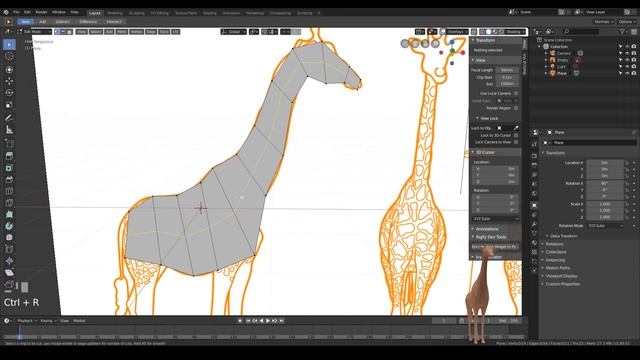640x360 pixels.
Task: Open the Global transform orientation dropdown
Action: [x=233, y=31]
